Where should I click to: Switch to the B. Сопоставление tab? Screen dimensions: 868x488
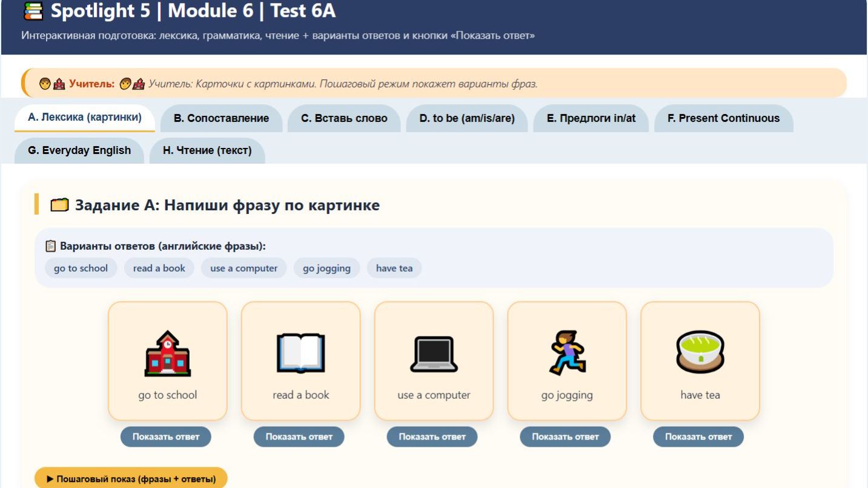coord(221,118)
